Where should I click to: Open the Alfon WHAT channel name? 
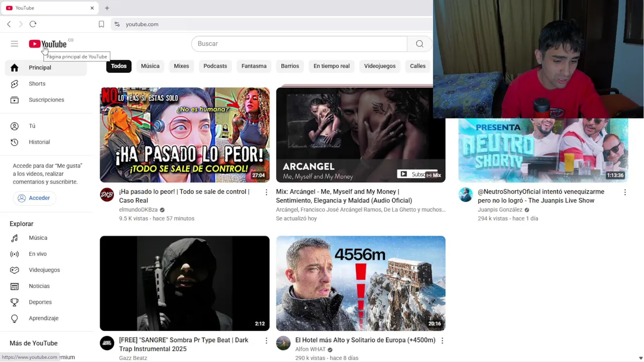tap(310, 349)
